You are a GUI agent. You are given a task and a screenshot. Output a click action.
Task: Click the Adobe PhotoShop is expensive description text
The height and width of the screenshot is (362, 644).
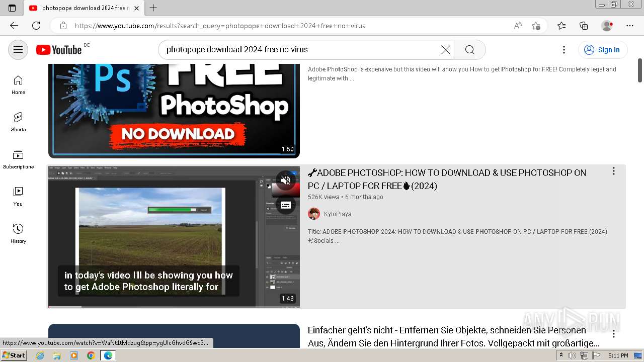pyautogui.click(x=462, y=74)
